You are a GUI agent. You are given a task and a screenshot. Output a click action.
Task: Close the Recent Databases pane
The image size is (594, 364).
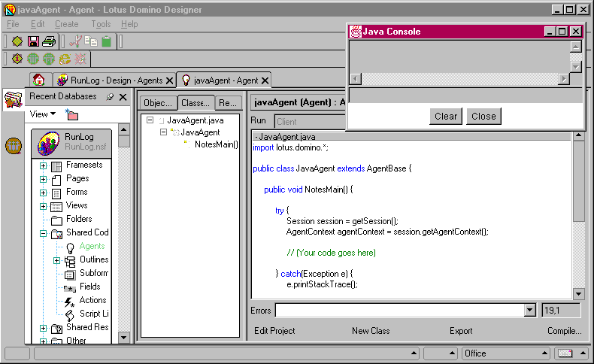[123, 97]
